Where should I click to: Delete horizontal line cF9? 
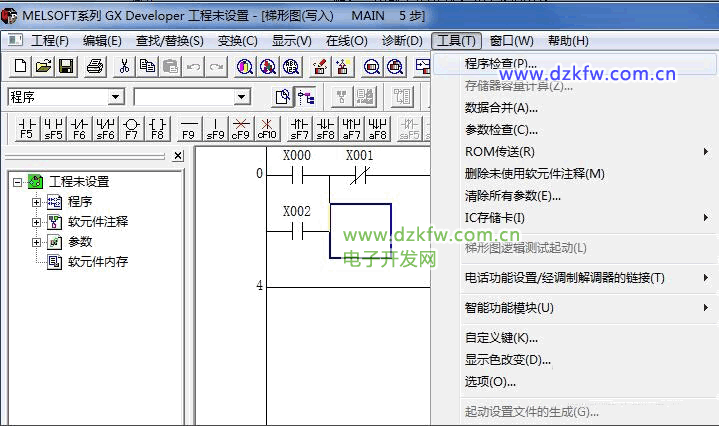point(241,128)
